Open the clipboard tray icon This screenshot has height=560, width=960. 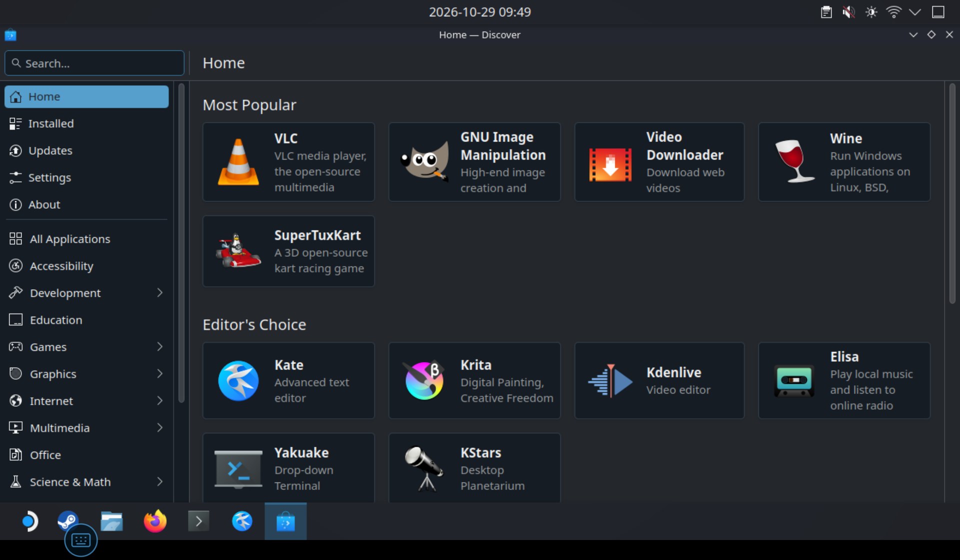click(x=826, y=12)
